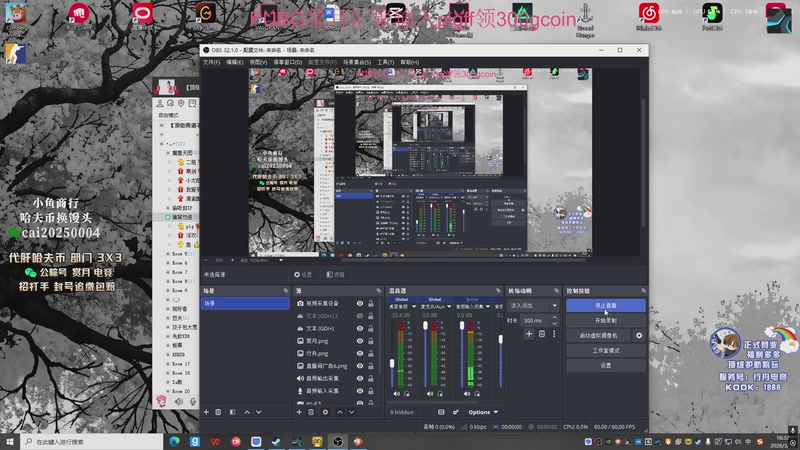This screenshot has width=800, height=450.
Task: Pop out the audio mixer dock icon
Action: pos(498,290)
